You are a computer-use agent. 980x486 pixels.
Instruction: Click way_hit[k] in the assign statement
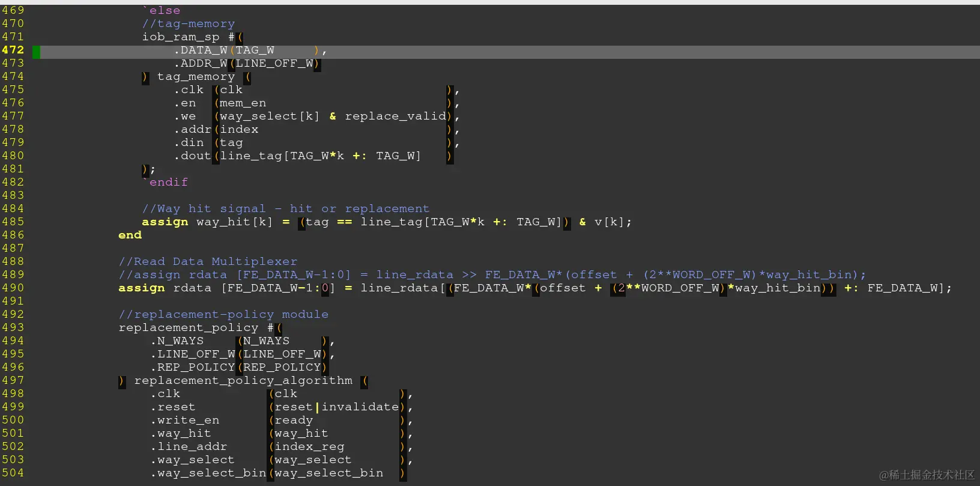coord(235,222)
